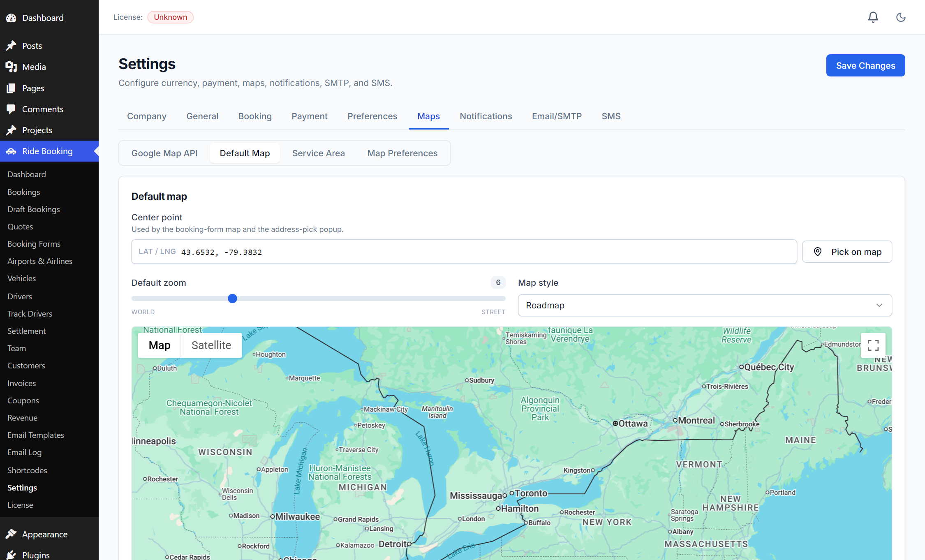Open the Google Map API sub-tab
Image resolution: width=925 pixels, height=560 pixels.
coord(164,153)
